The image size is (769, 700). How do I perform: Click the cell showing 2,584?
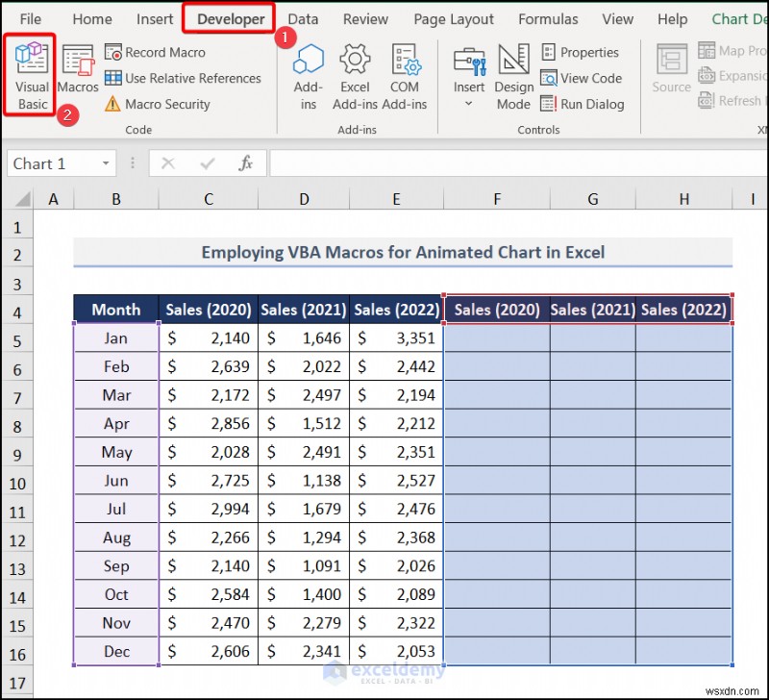209,594
